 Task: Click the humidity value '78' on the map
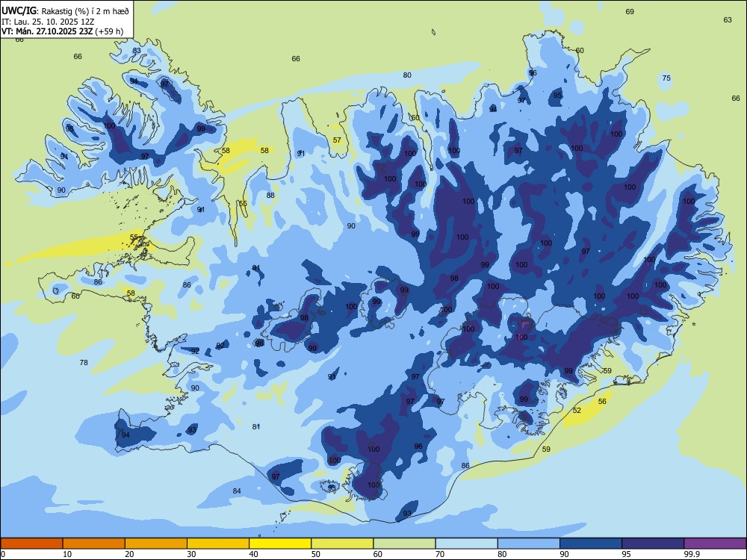click(x=84, y=362)
